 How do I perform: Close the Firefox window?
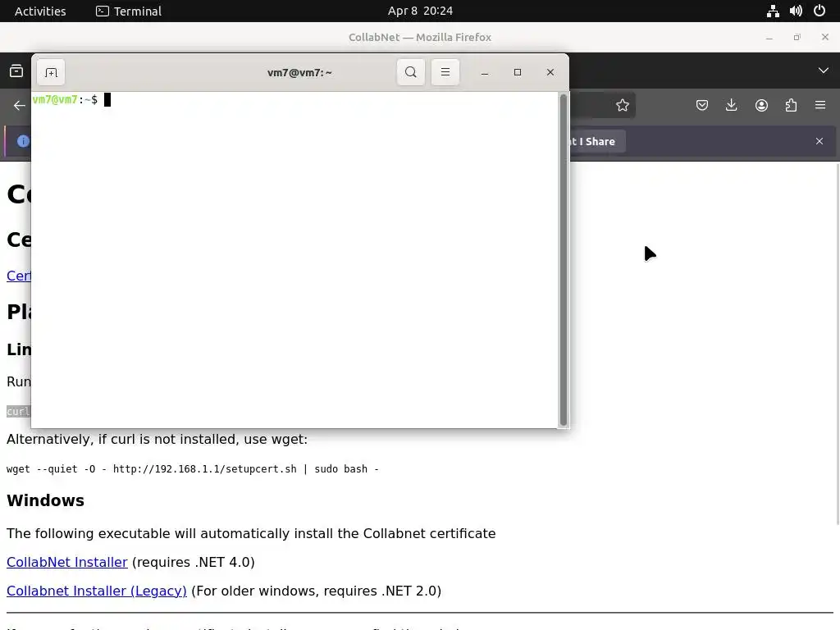coord(825,38)
